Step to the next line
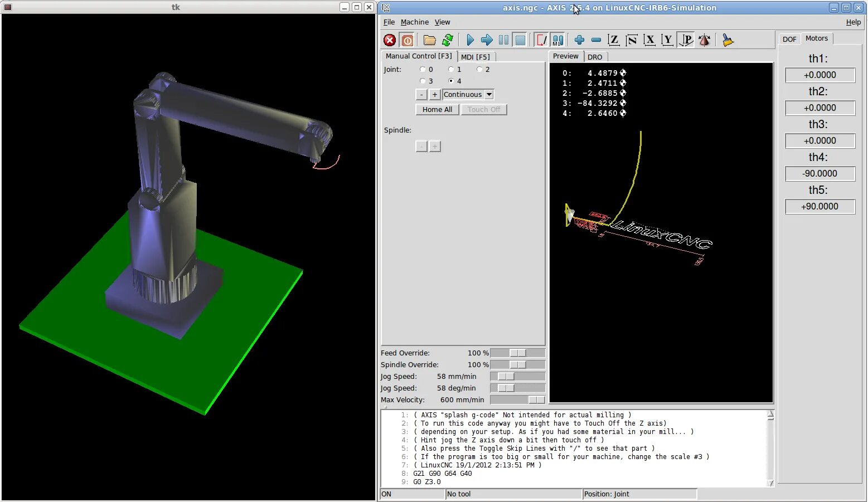The height and width of the screenshot is (502, 868). click(x=487, y=40)
